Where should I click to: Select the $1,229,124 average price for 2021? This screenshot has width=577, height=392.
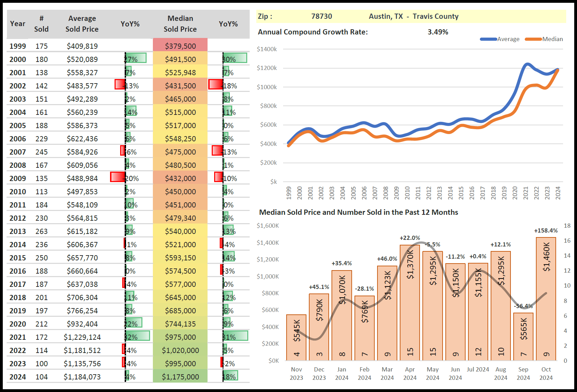click(x=82, y=337)
